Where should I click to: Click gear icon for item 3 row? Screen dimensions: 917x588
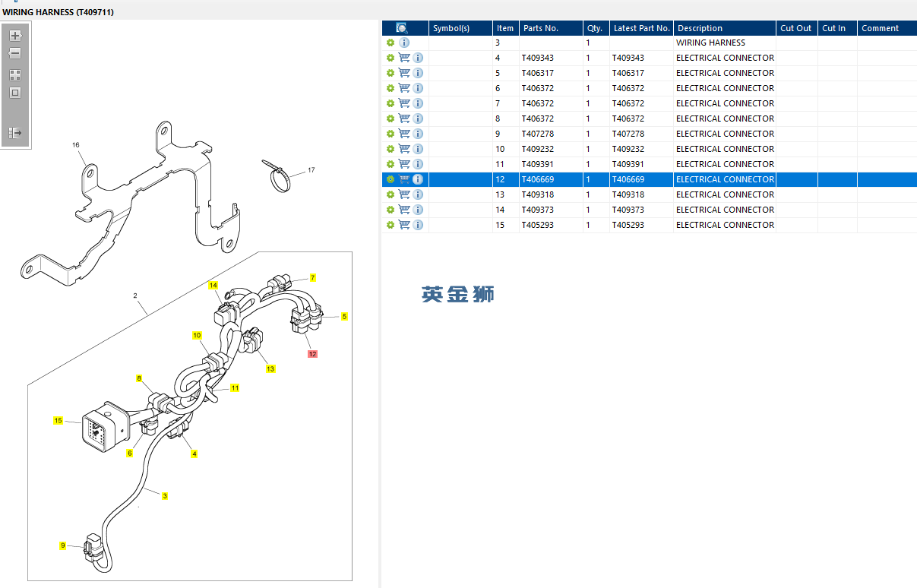click(391, 43)
